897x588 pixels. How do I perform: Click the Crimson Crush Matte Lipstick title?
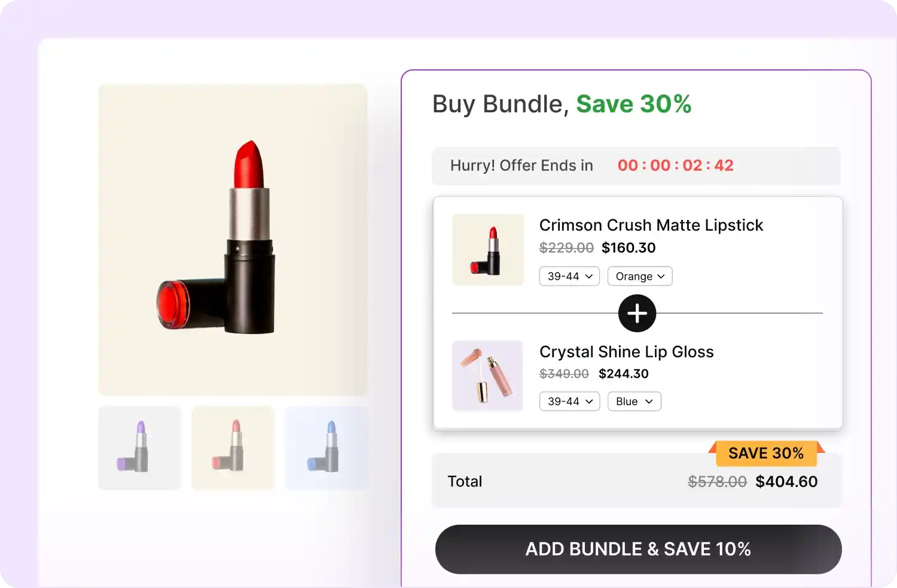pyautogui.click(x=651, y=225)
